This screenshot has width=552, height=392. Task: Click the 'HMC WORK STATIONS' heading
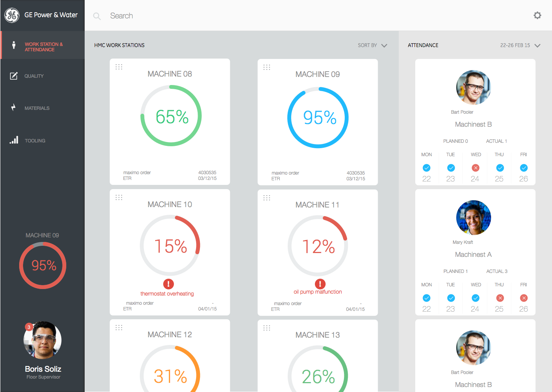120,45
